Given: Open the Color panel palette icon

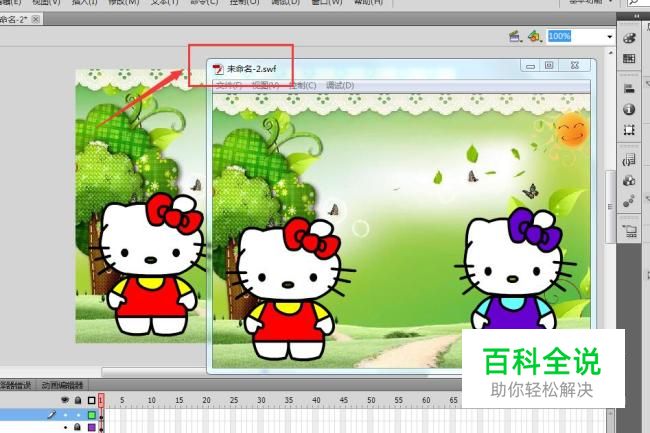Looking at the screenshot, I should (x=629, y=38).
